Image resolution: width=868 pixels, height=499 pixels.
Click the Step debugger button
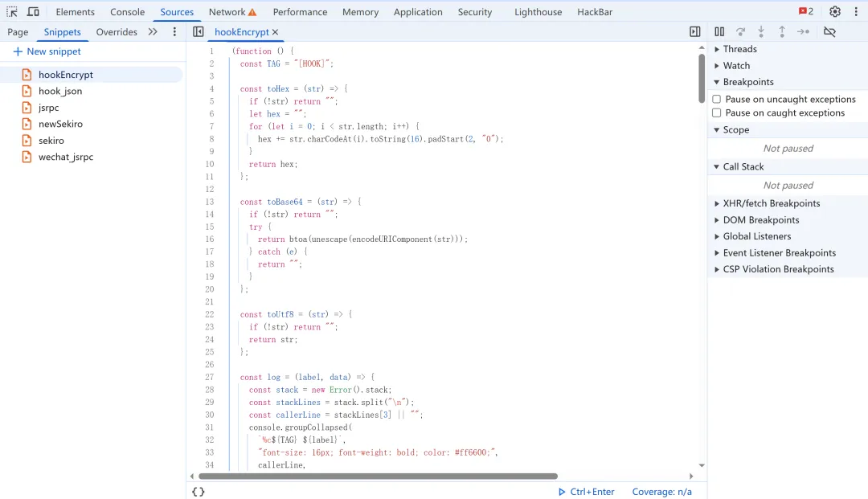[x=803, y=31]
